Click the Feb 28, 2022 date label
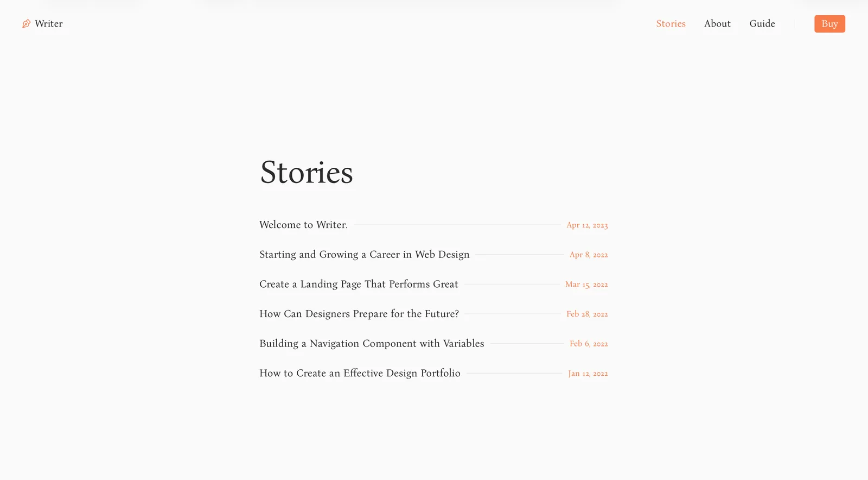The width and height of the screenshot is (868, 480). coord(587,314)
